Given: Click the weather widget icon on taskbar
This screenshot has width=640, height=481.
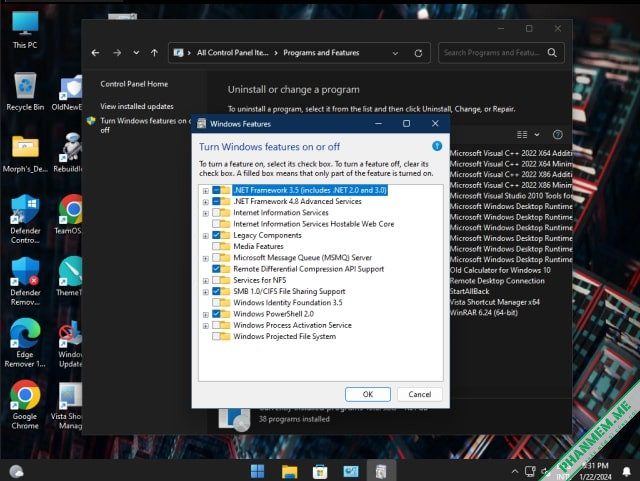Looking at the screenshot, I should (16, 472).
